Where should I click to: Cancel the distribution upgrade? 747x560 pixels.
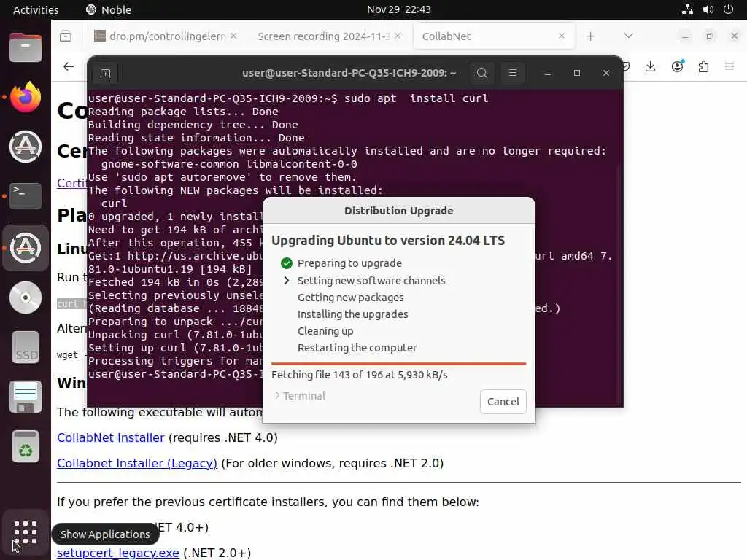coord(503,402)
